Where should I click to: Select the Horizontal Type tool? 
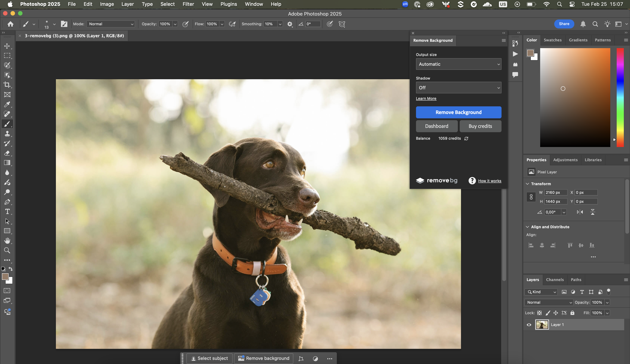[x=7, y=211]
